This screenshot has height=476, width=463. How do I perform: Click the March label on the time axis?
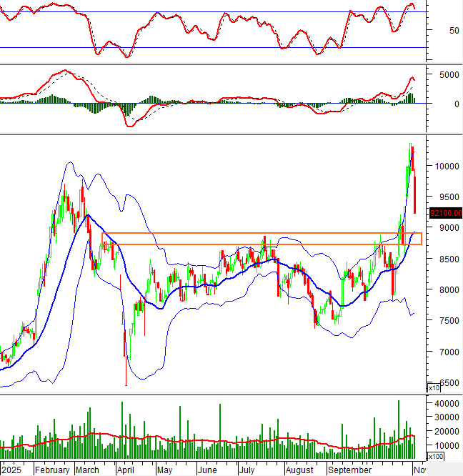tap(87, 470)
